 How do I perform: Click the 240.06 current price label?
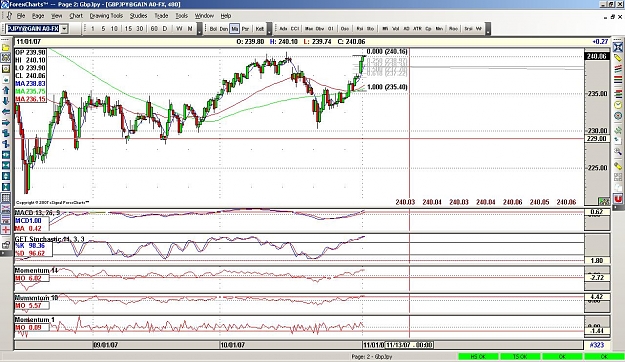pos(597,56)
